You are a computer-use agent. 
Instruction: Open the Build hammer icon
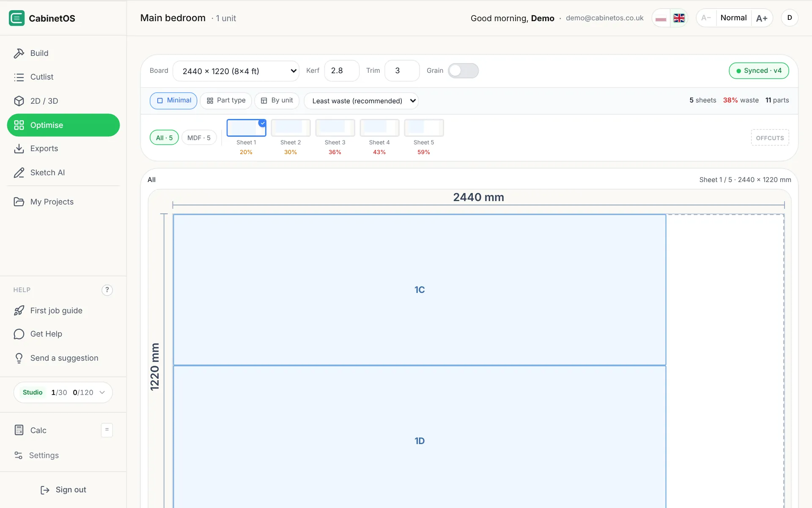(x=19, y=53)
